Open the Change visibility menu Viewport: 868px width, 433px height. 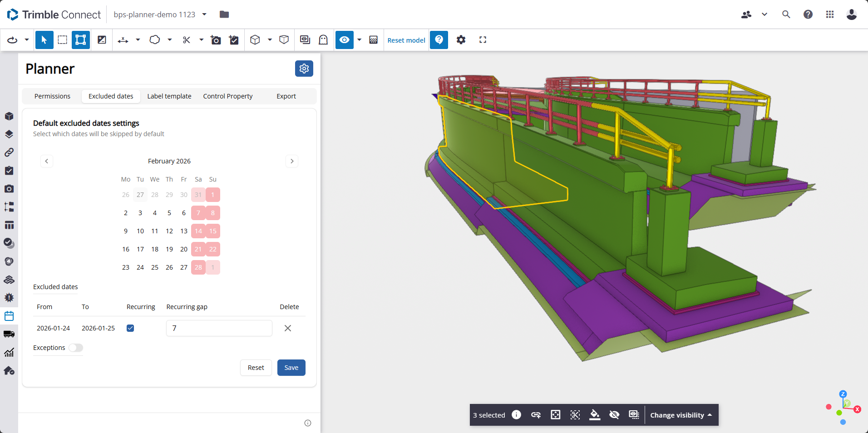(681, 415)
